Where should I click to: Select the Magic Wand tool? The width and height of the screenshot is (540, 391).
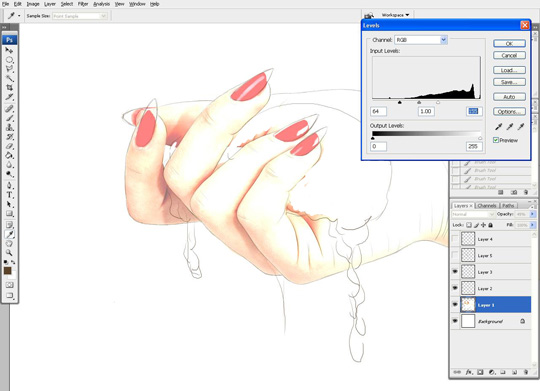[x=9, y=78]
